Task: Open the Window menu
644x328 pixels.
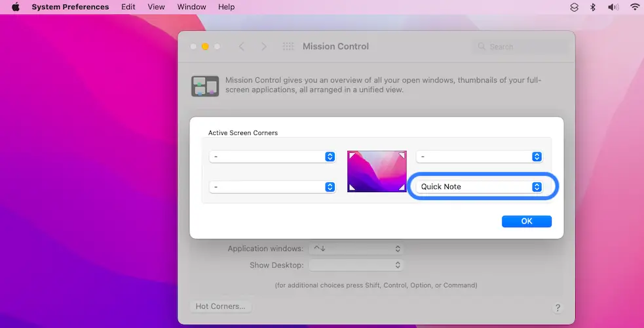Action: tap(191, 7)
